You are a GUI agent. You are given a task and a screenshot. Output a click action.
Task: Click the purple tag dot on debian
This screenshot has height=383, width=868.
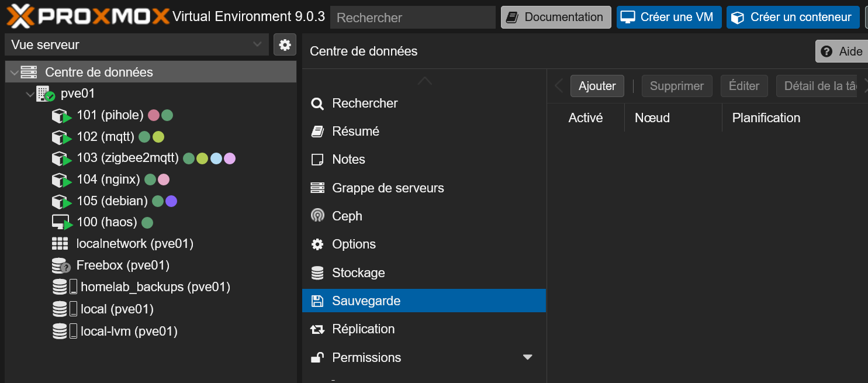coord(171,201)
